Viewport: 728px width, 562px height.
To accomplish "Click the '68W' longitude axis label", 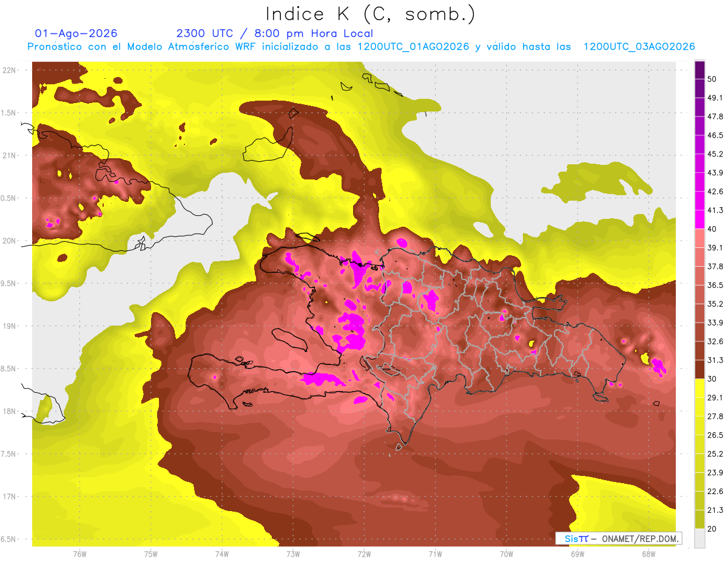I will pos(648,554).
